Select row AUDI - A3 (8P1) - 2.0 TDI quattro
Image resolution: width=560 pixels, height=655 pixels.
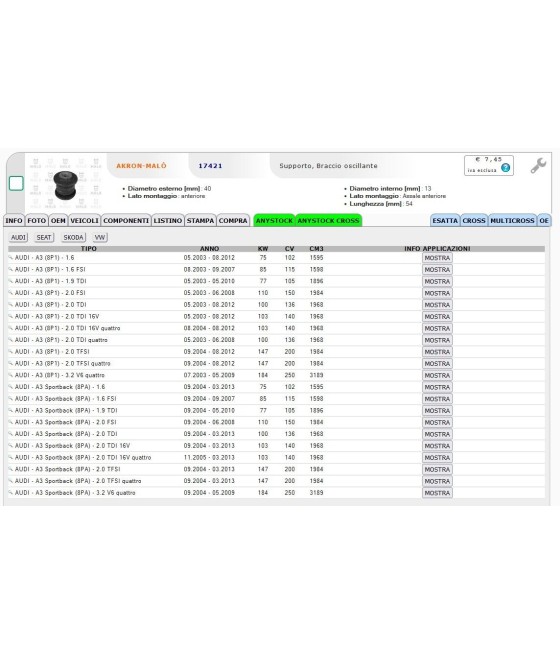pyautogui.click(x=276, y=340)
